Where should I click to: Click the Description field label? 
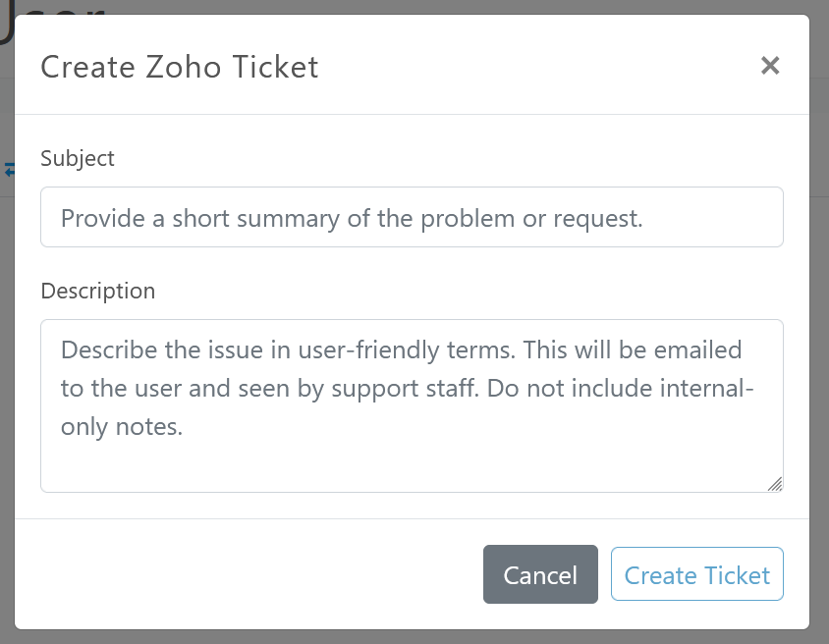98,291
